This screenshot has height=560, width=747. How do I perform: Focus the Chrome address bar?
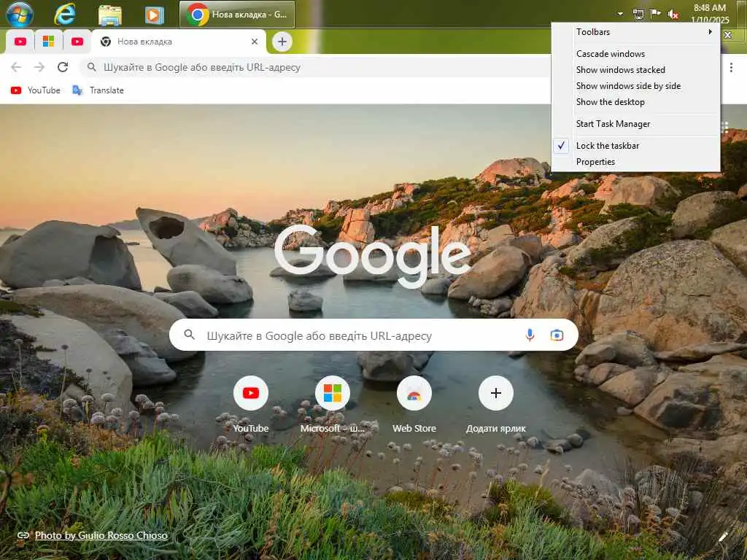[316, 67]
